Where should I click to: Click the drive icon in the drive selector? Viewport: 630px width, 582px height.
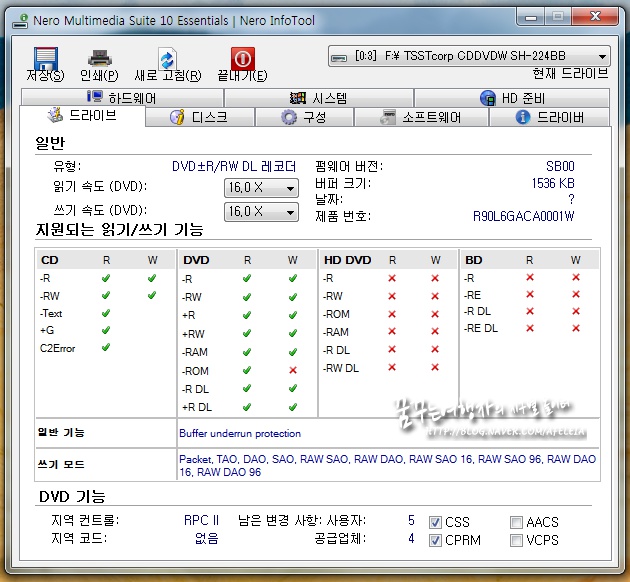339,58
